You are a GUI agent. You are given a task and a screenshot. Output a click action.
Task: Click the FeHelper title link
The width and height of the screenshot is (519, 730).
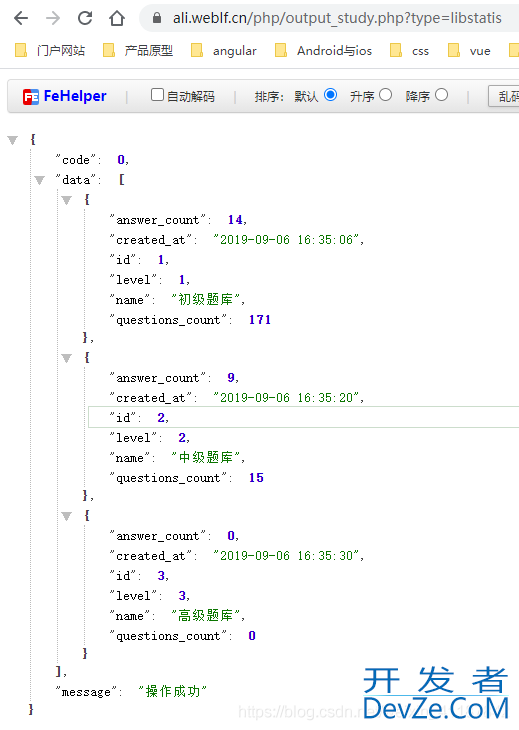[x=75, y=96]
